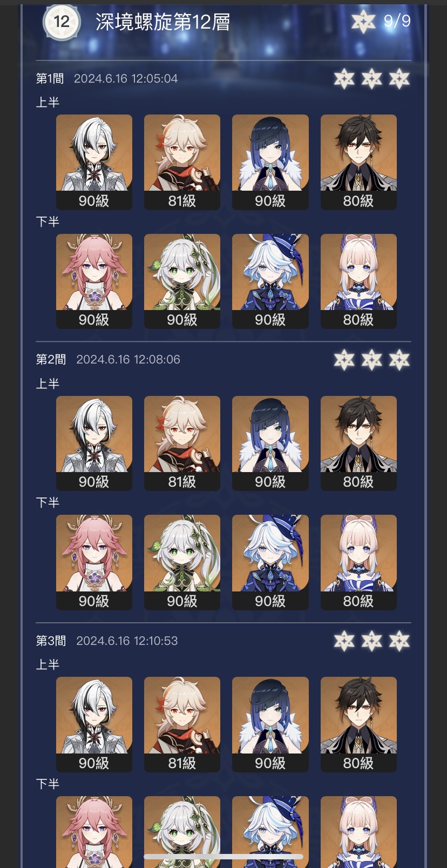Tap Arlecchino portrait in Chamber 1 first half

[94, 162]
